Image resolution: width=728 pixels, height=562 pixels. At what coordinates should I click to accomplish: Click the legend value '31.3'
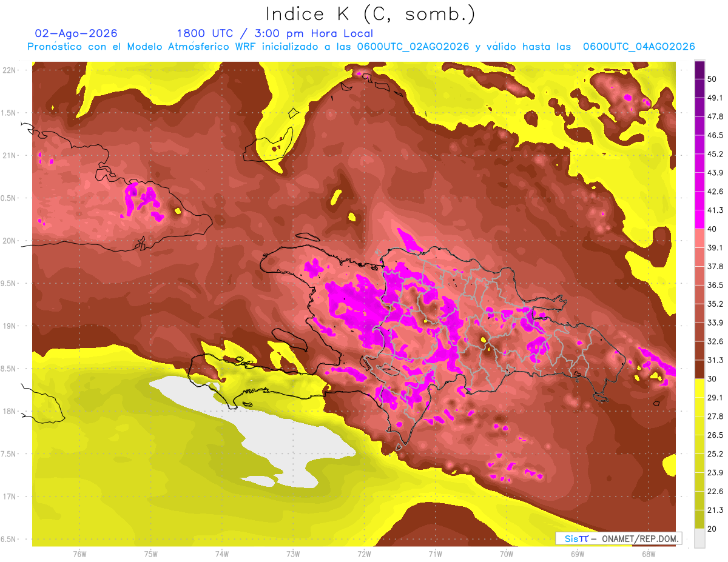pyautogui.click(x=715, y=360)
